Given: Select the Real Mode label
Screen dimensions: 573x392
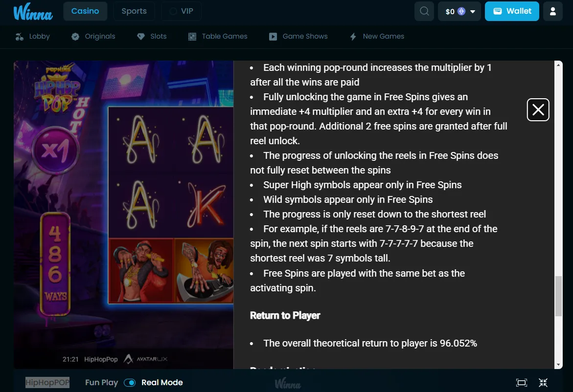Looking at the screenshot, I should click(x=162, y=383).
